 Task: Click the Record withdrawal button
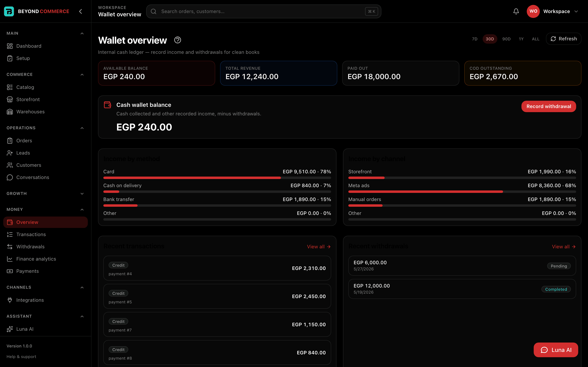tap(549, 106)
